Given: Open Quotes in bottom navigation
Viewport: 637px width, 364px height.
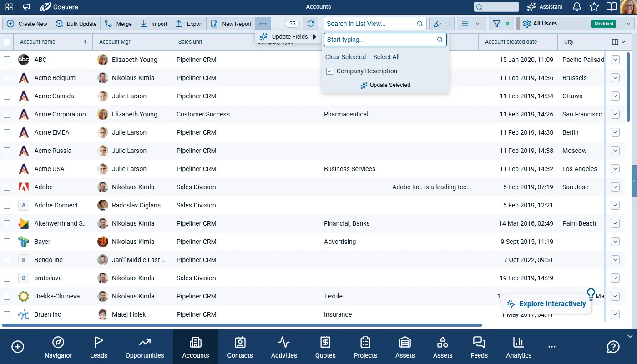Looking at the screenshot, I should pos(325,348).
